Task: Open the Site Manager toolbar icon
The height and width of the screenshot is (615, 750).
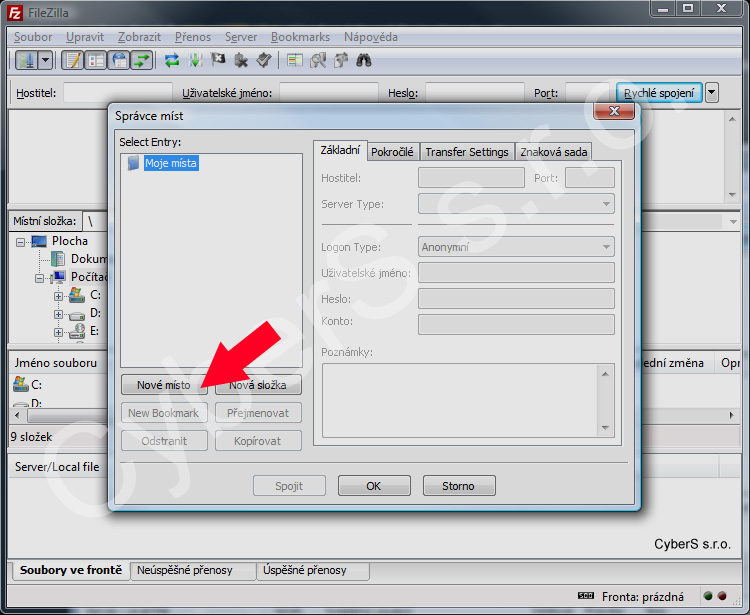Action: click(26, 60)
